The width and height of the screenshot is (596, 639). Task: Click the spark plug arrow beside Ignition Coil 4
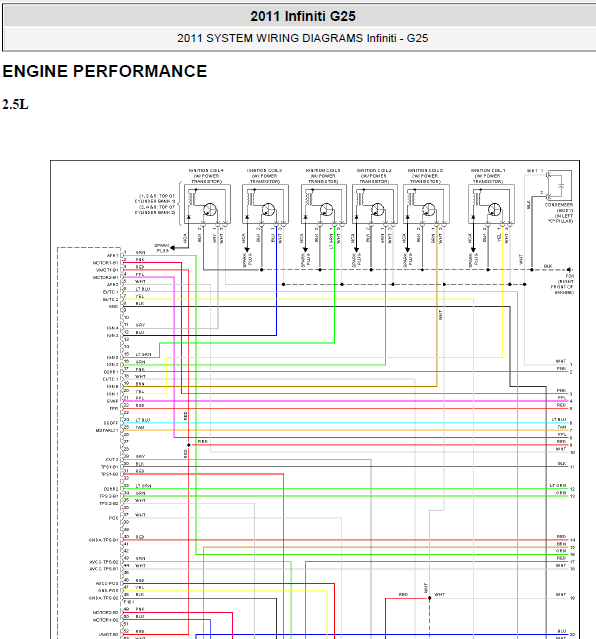pos(172,248)
